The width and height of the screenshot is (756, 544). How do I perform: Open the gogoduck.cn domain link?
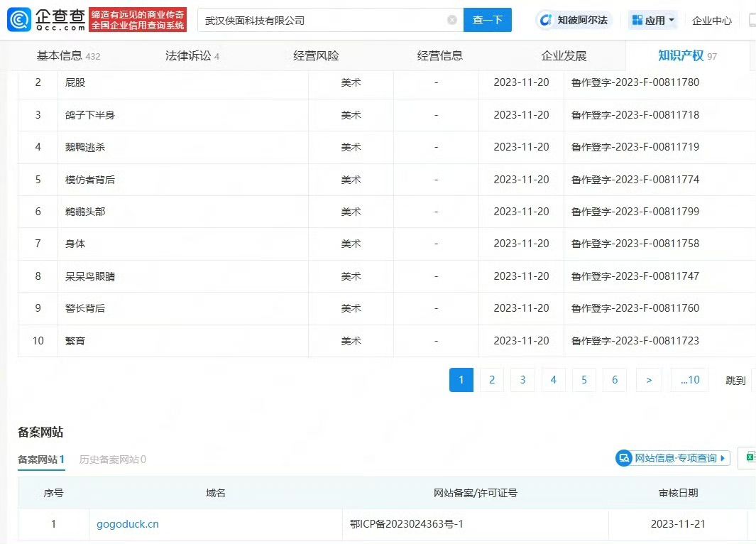127,524
